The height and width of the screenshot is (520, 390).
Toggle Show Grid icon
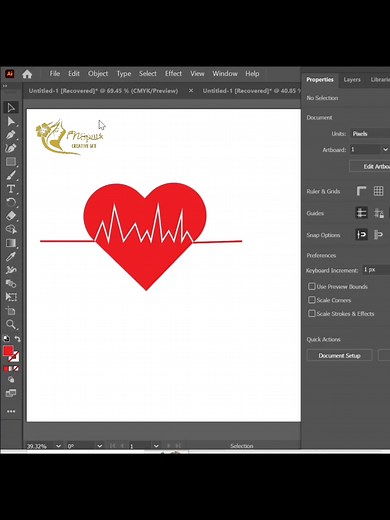click(x=378, y=191)
